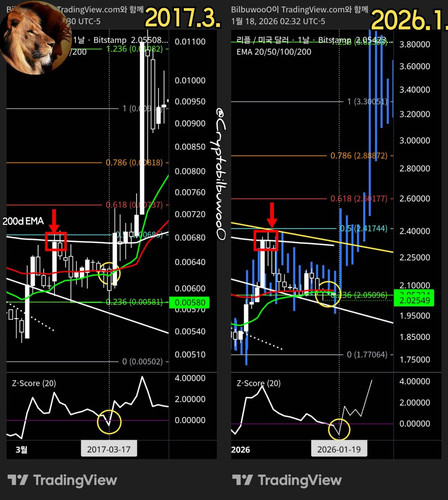The width and height of the screenshot is (448, 500).
Task: Click the 0.00850 price axis value
Action: tap(190, 147)
